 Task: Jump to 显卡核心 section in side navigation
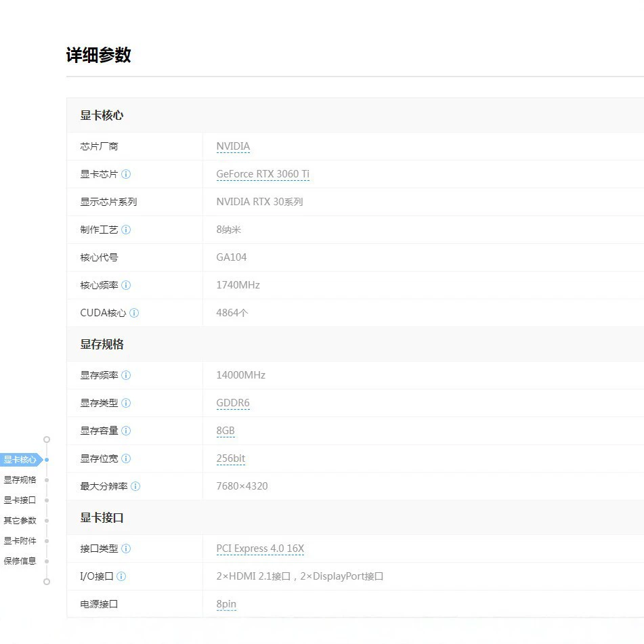[20, 460]
